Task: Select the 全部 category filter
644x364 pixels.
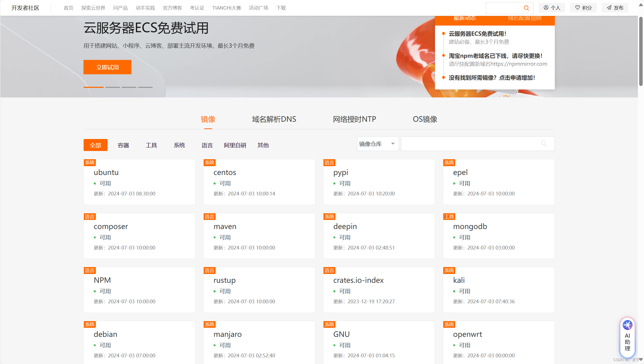Action: 96,145
